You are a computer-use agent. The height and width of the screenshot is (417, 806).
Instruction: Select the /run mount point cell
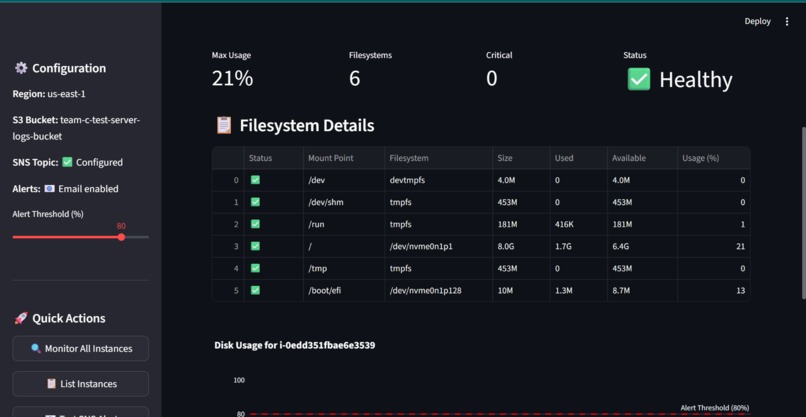click(344, 224)
